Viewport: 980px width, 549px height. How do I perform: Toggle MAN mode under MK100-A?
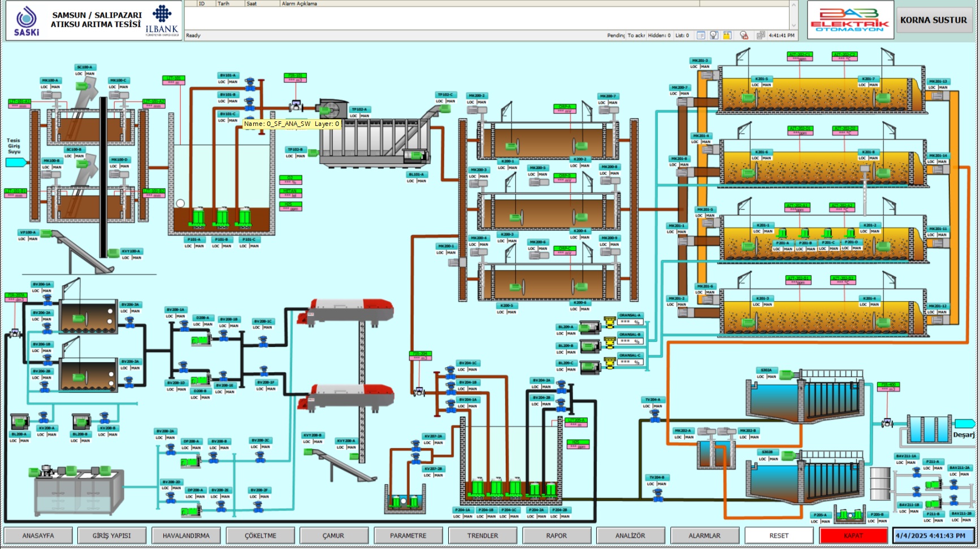pyautogui.click(x=55, y=87)
